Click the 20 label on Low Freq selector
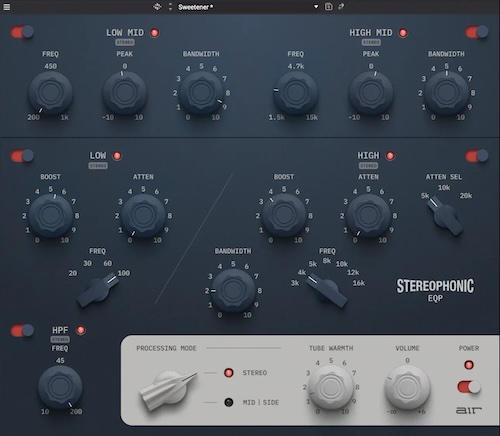Viewport: 500px width, 436px height. [73, 273]
